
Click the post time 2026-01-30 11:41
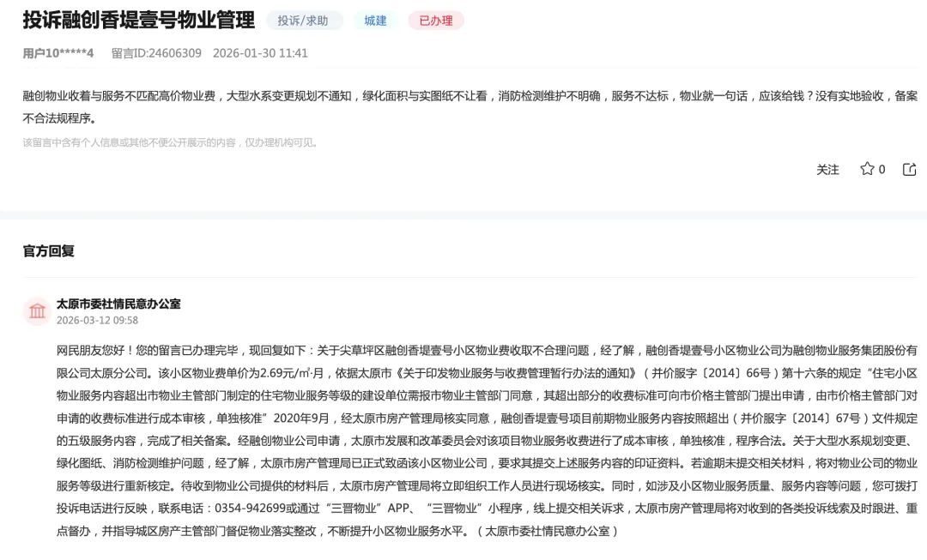[x=260, y=53]
